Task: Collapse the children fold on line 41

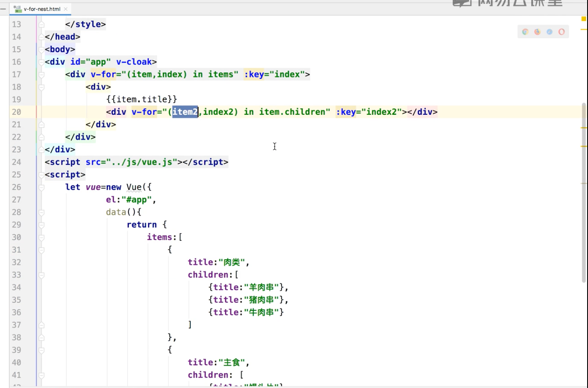Action: coord(42,375)
